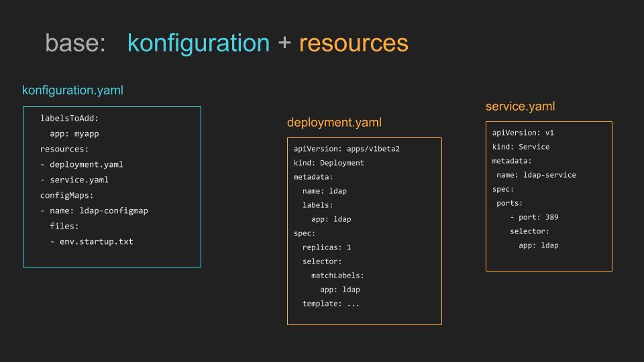644x362 pixels.
Task: Click the 'replicas: 1' line
Action: coord(327,247)
